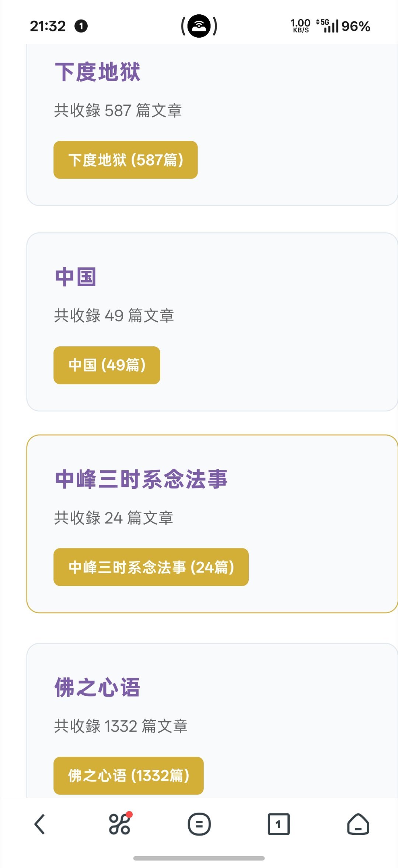The height and width of the screenshot is (868, 398).
Task: Tap the 96% battery indicator
Action: point(356,26)
